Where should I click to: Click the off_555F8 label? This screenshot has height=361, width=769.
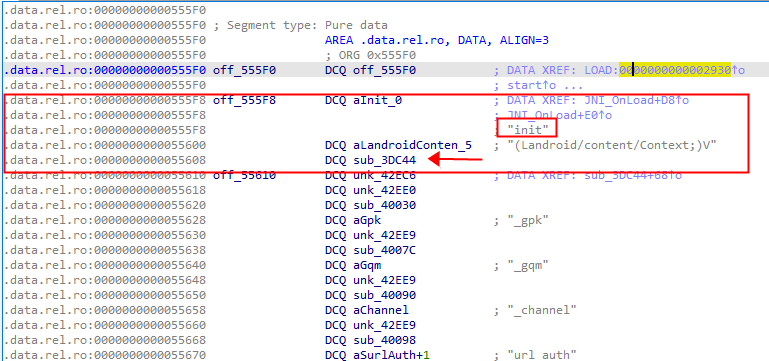pyautogui.click(x=244, y=101)
